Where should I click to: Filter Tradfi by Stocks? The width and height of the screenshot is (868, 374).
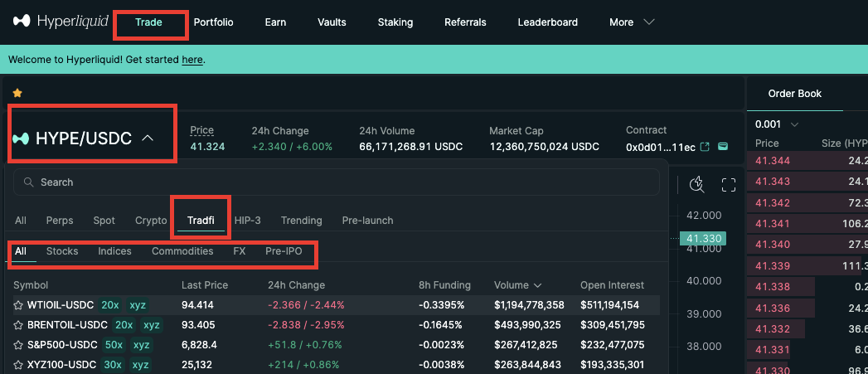62,251
